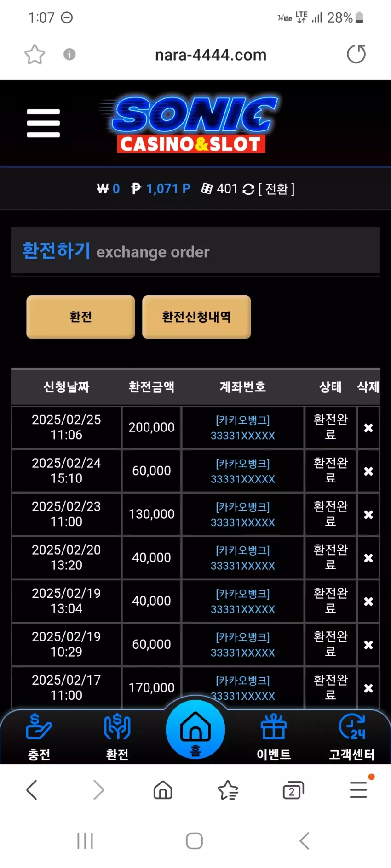391x868 pixels.
Task: Open the browser menu with the orange dot
Action: pyautogui.click(x=359, y=789)
